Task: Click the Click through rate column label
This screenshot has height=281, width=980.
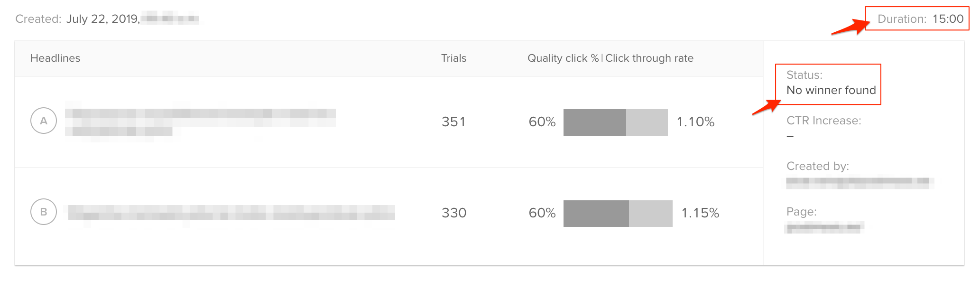Action: (649, 58)
